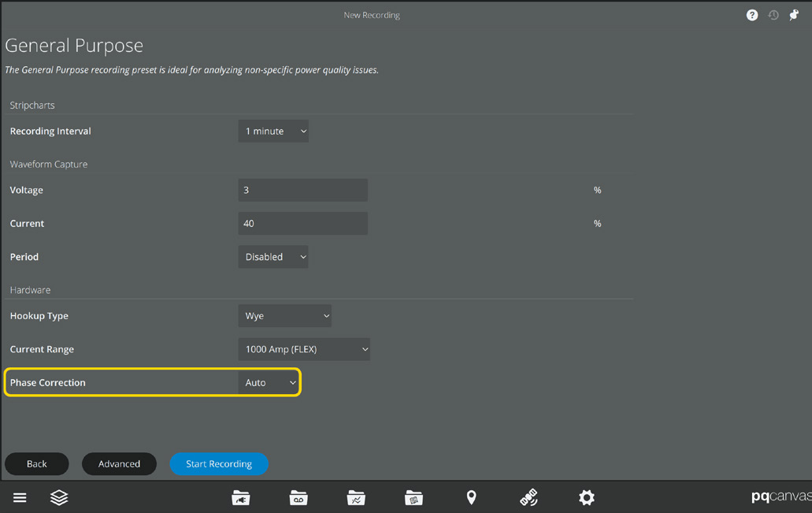Click the history clock icon
The image size is (812, 513).
773,15
